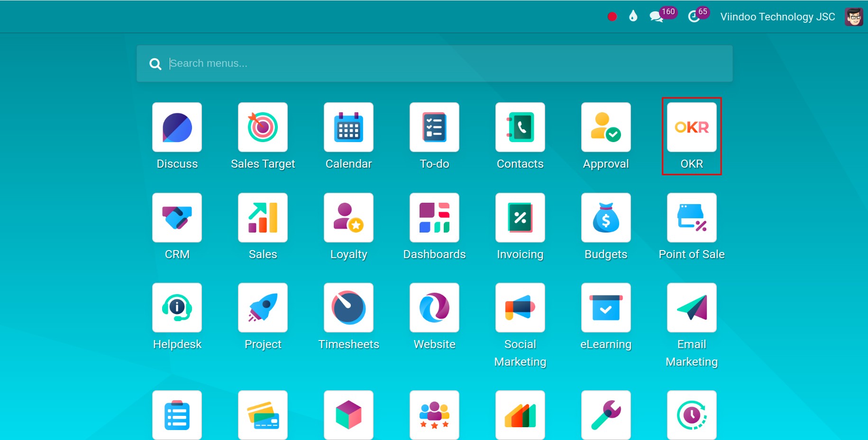The image size is (868, 440).
Task: Open the Budgets app
Action: point(606,218)
